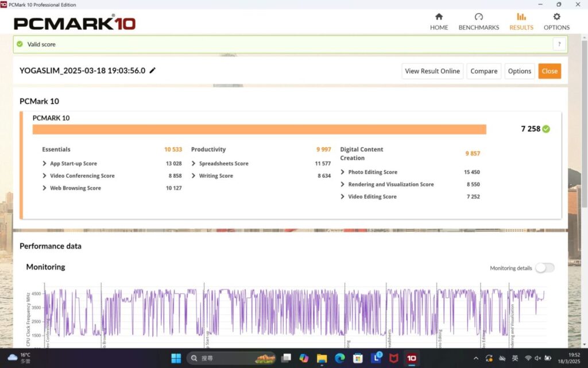588x368 pixels.
Task: Click the taskbar search box
Action: [231, 358]
